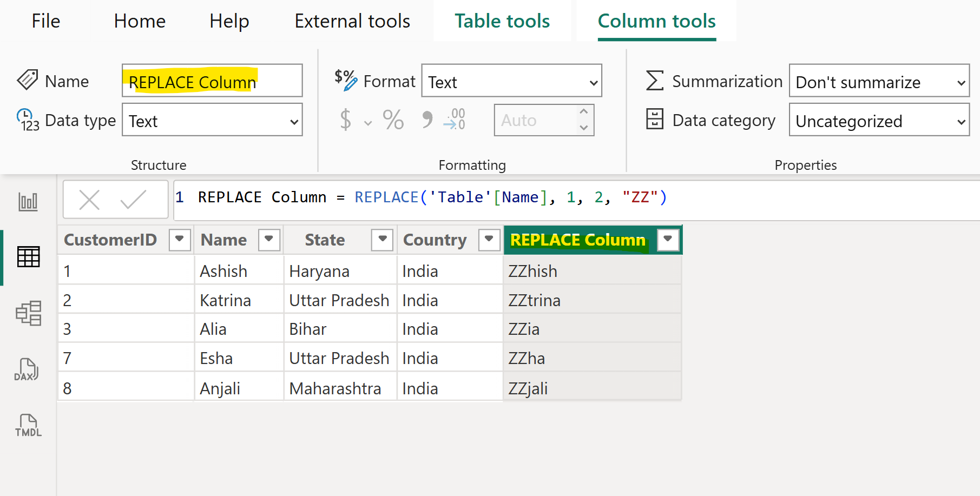This screenshot has width=980, height=496.
Task: Apply percentage format icon
Action: click(x=393, y=120)
